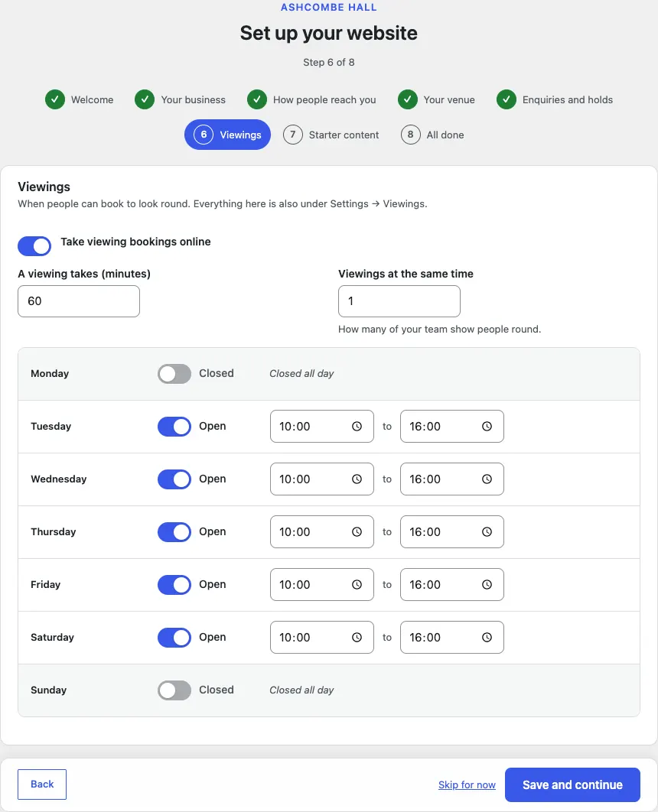Image resolution: width=658 pixels, height=812 pixels.
Task: Click the Back button
Action: coord(42,784)
